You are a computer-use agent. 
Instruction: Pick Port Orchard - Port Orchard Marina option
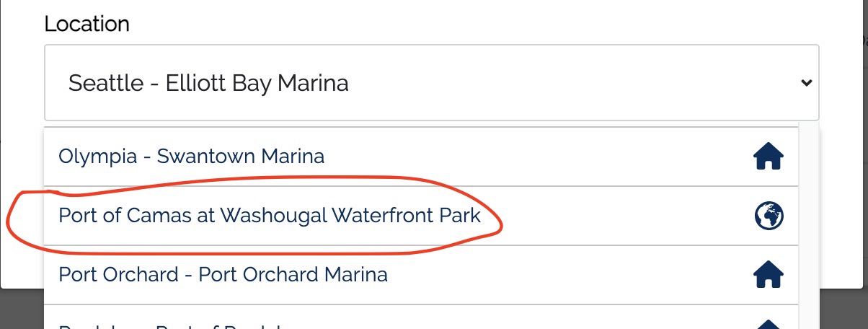point(223,275)
